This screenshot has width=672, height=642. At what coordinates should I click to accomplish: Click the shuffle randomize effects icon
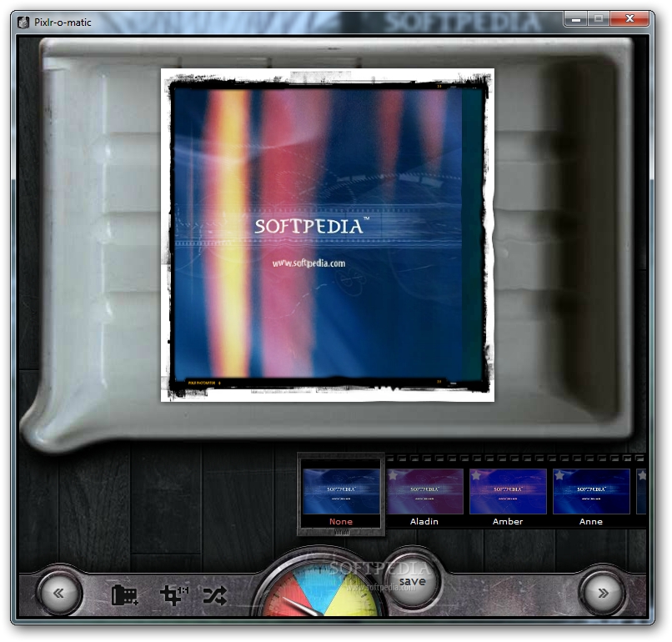[215, 595]
